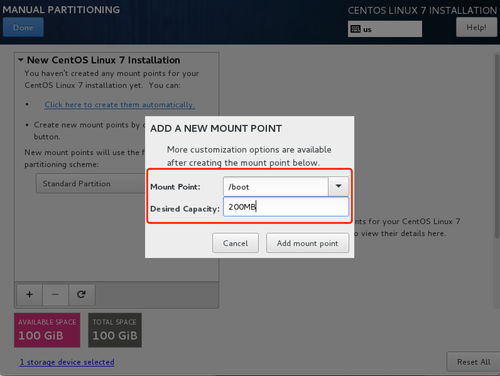The image size is (500, 376).
Task: Open the 1 storage device selected link
Action: point(67,362)
